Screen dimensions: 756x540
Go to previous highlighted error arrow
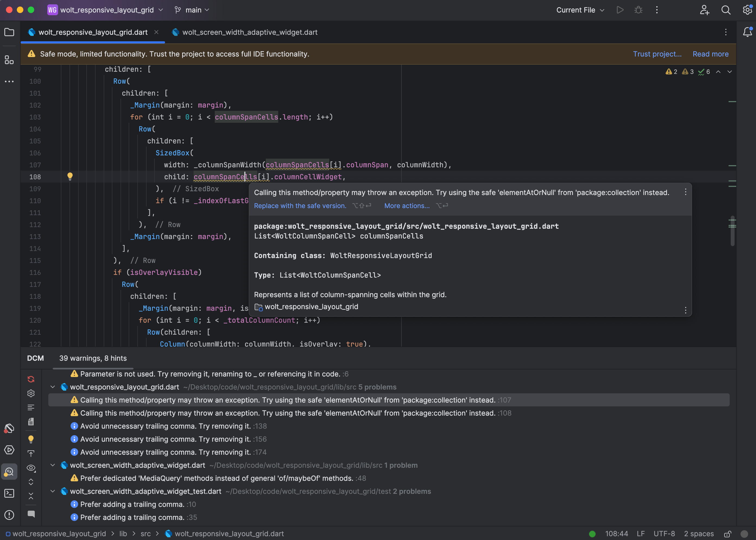pyautogui.click(x=718, y=72)
